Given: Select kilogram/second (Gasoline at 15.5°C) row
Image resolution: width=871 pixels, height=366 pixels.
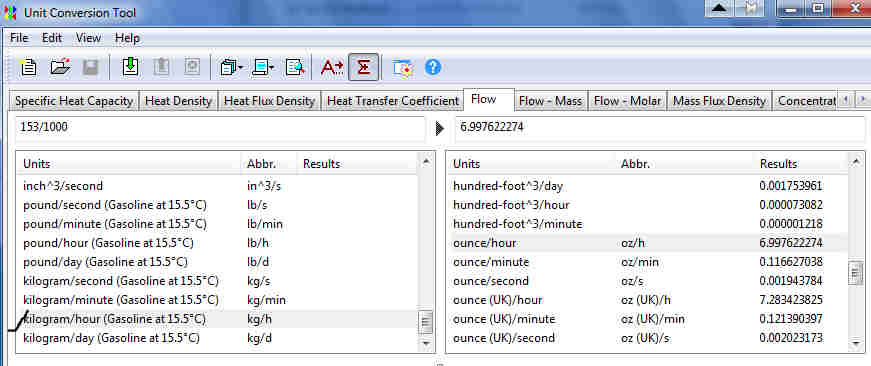Looking at the screenshot, I should 218,281.
